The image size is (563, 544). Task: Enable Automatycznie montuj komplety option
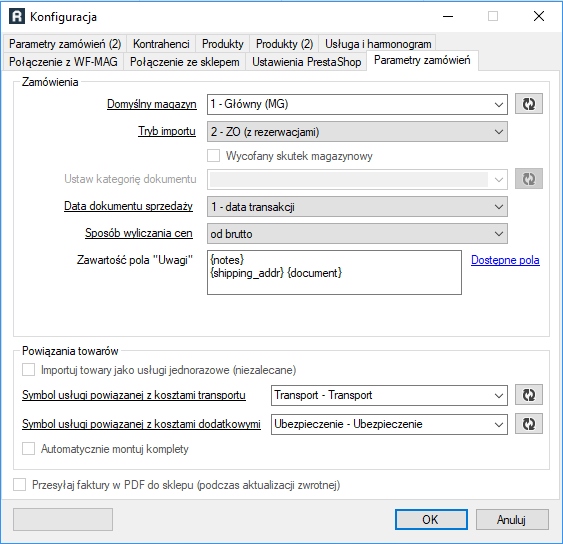(28, 449)
